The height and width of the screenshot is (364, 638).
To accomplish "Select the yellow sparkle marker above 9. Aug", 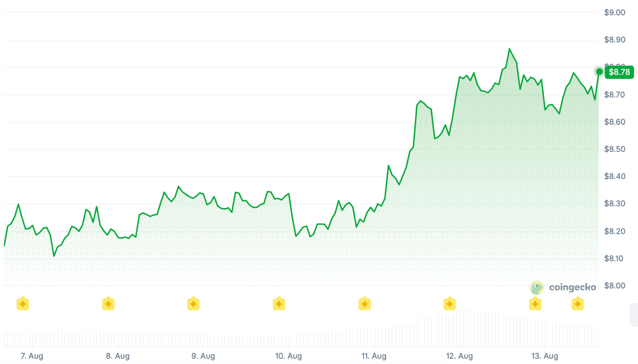I will (194, 304).
